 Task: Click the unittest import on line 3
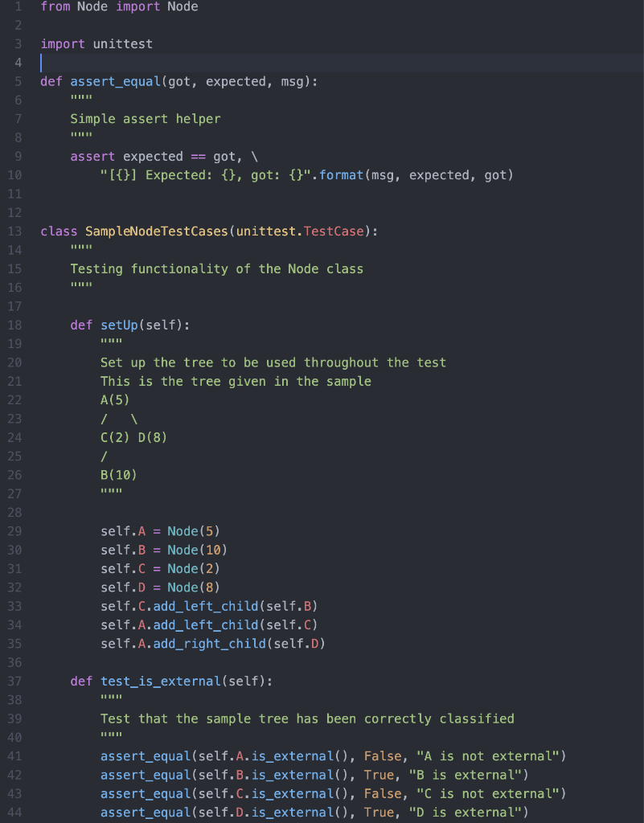[123, 44]
